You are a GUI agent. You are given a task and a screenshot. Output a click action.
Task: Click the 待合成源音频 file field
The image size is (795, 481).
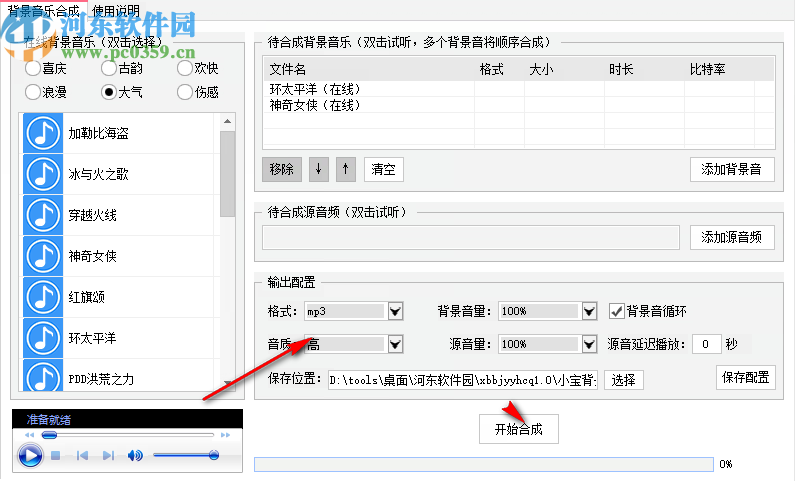(x=471, y=237)
